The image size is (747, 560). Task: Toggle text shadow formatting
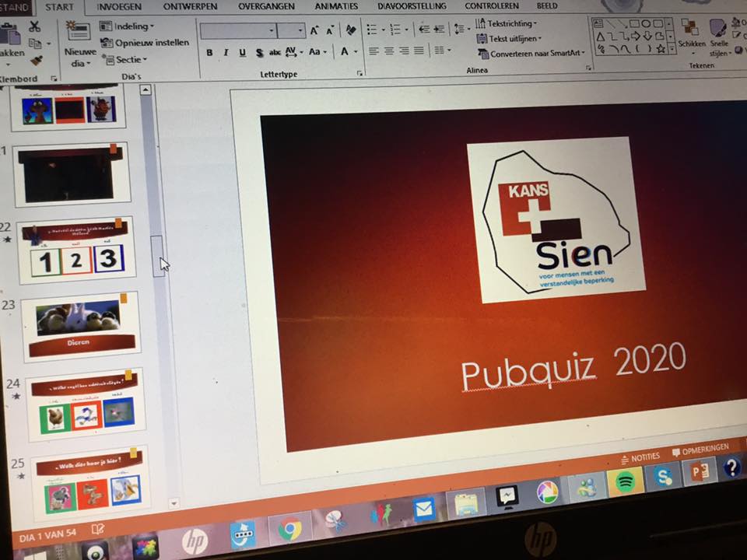tap(259, 53)
